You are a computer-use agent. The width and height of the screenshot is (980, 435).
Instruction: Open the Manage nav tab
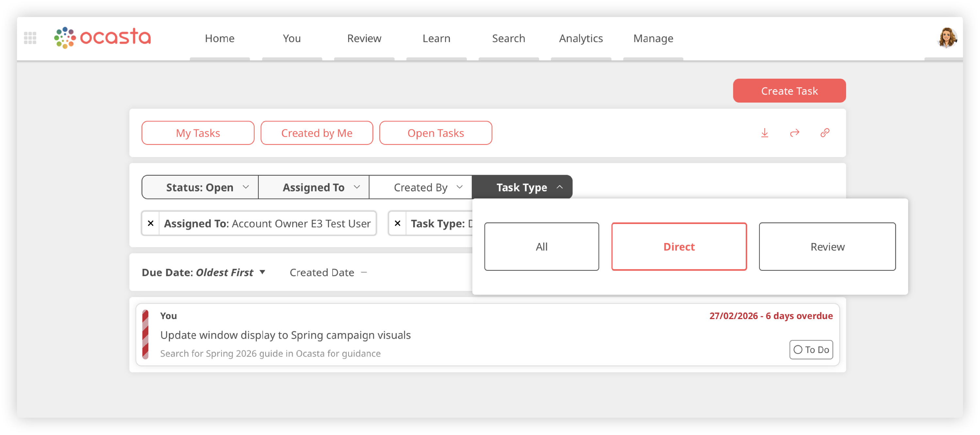point(653,39)
